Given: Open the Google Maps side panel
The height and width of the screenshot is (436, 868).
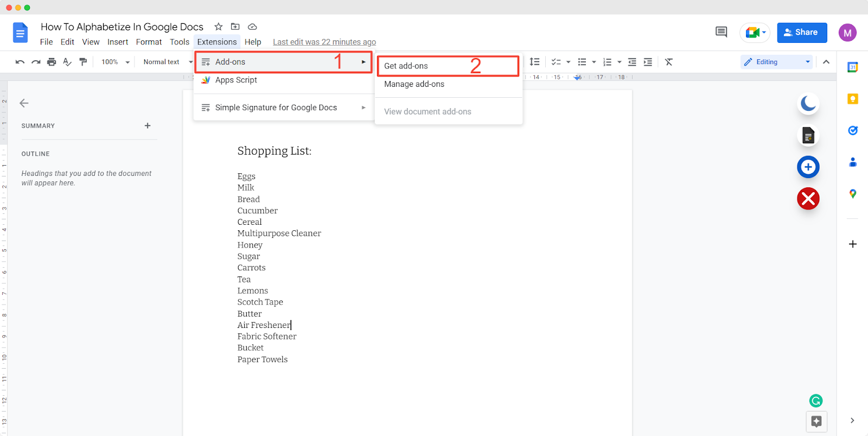Looking at the screenshot, I should tap(853, 194).
